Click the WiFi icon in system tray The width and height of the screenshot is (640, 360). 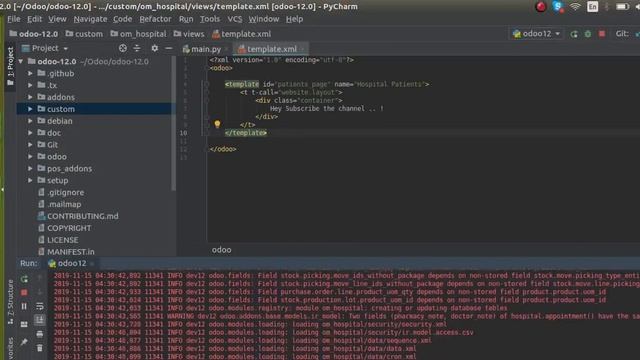point(575,7)
